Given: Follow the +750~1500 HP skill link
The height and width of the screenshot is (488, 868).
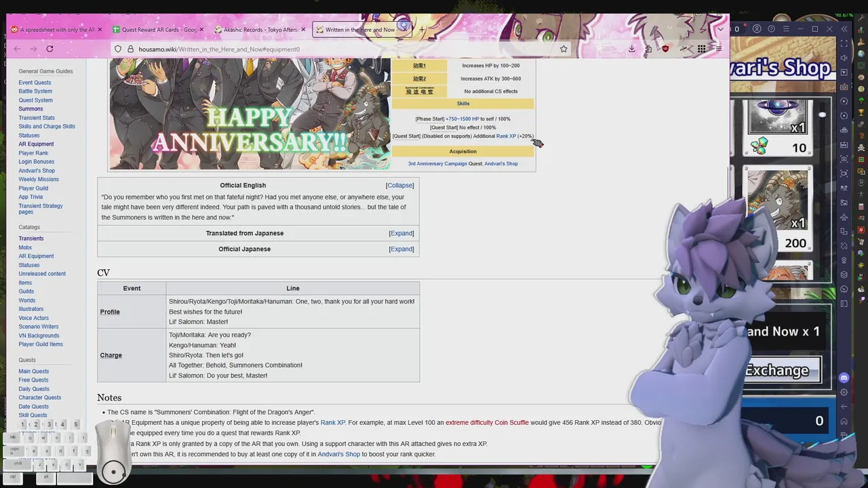Looking at the screenshot, I should point(462,119).
